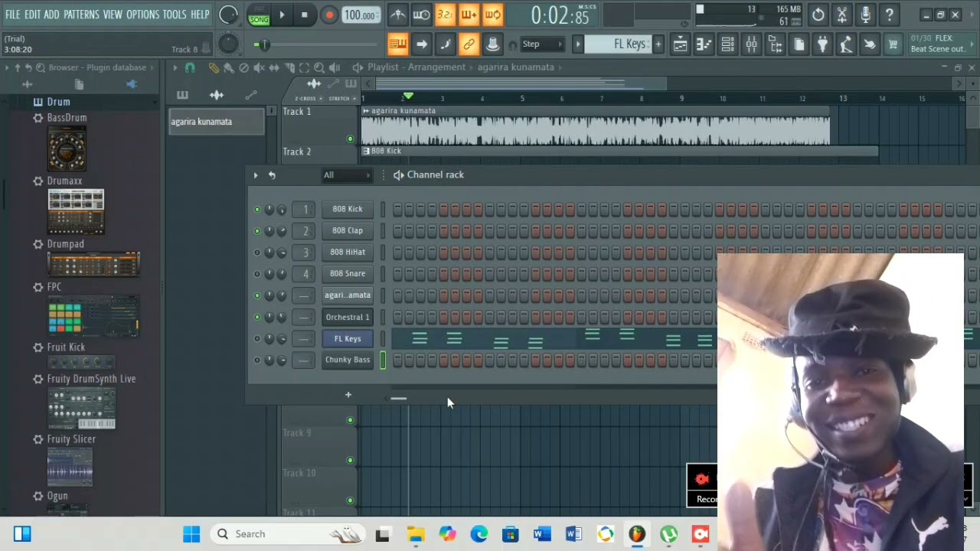Toggle the metronome icon
980x551 pixels.
(397, 15)
